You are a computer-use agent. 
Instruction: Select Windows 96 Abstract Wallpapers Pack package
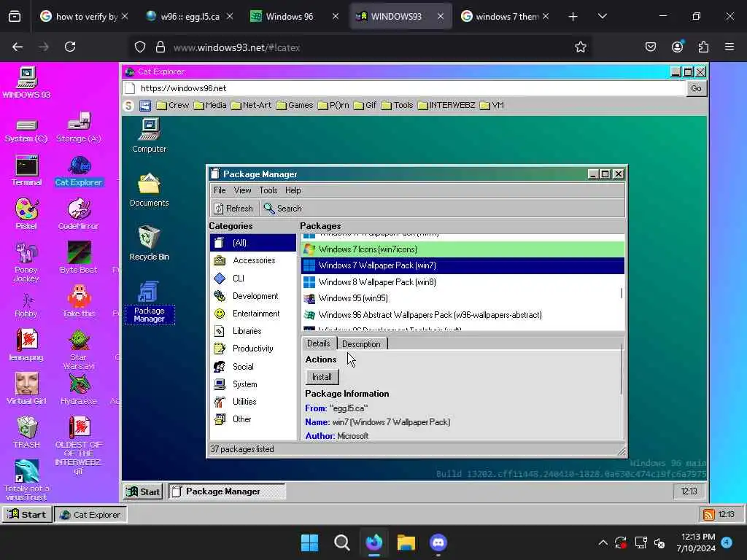point(462,315)
